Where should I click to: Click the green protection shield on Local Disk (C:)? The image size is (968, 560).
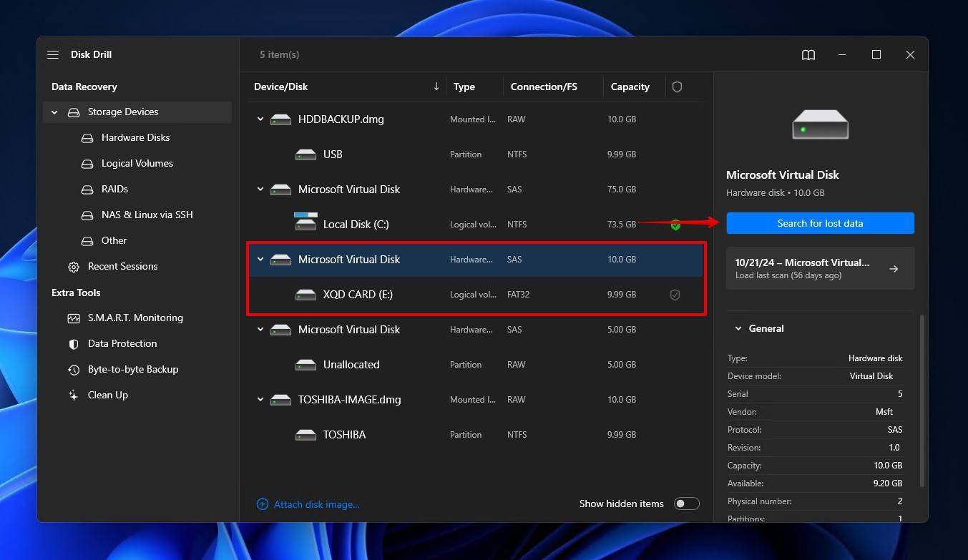(675, 225)
